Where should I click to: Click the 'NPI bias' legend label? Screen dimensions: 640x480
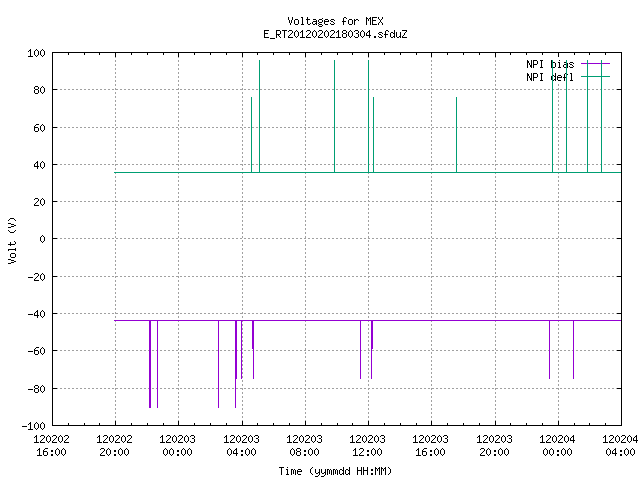click(550, 64)
